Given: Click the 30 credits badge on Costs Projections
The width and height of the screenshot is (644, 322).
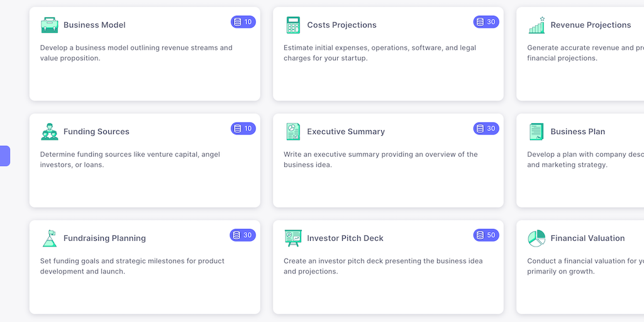Looking at the screenshot, I should coord(486,22).
